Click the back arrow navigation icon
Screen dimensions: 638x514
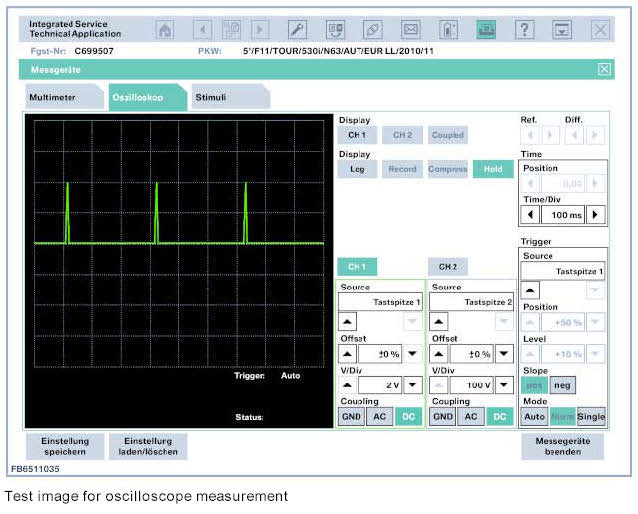203,29
